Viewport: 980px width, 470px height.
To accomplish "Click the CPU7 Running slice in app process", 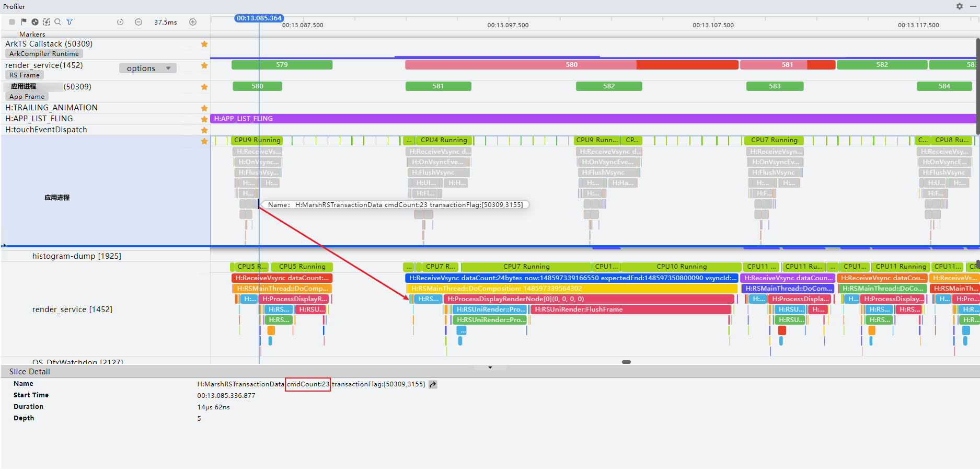I will [x=774, y=140].
